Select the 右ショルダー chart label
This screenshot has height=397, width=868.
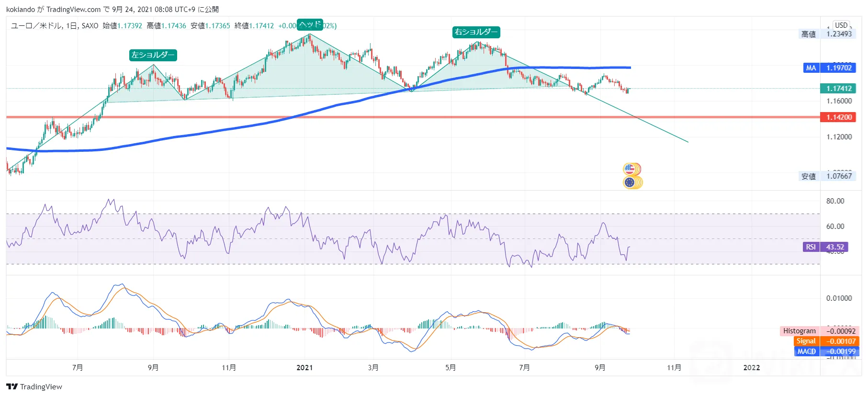[x=476, y=32]
